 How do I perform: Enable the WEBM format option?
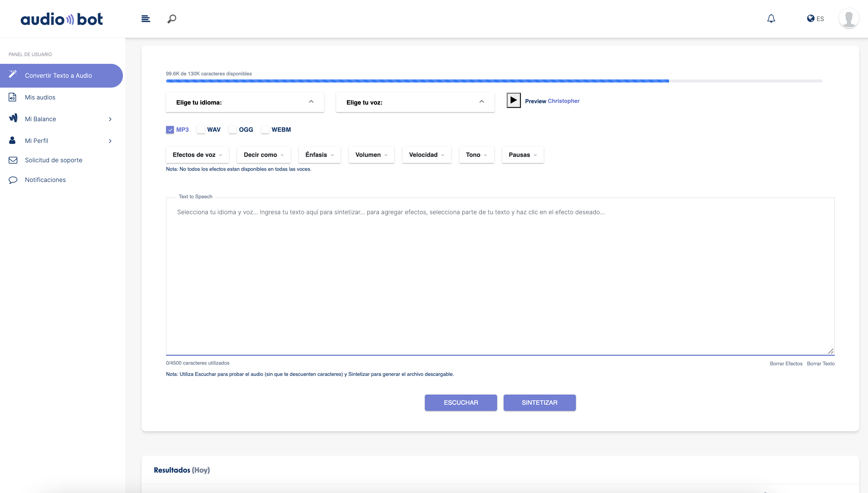265,130
